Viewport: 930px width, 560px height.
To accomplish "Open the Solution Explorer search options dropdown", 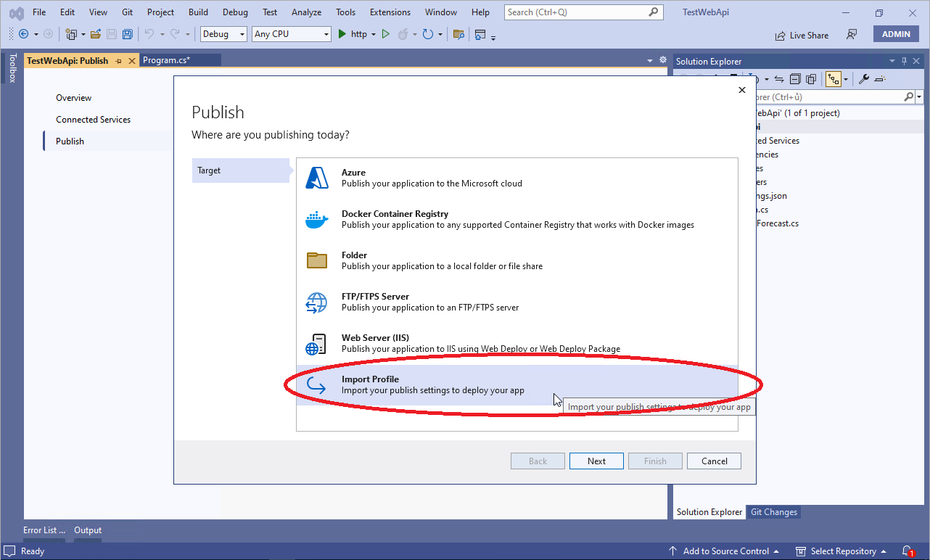I will [919, 96].
